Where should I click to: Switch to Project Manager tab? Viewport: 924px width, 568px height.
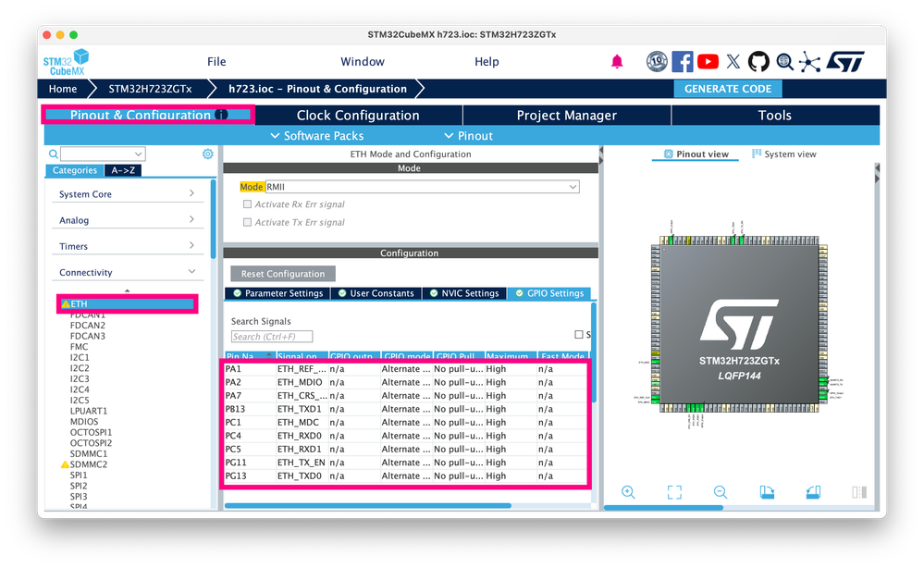pyautogui.click(x=567, y=115)
